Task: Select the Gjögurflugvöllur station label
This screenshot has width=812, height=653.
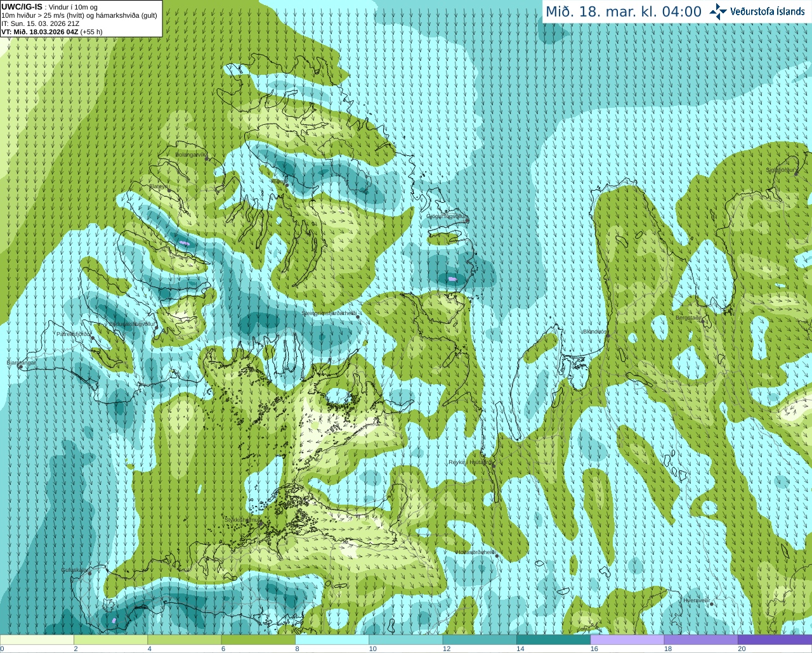Action: [447, 216]
